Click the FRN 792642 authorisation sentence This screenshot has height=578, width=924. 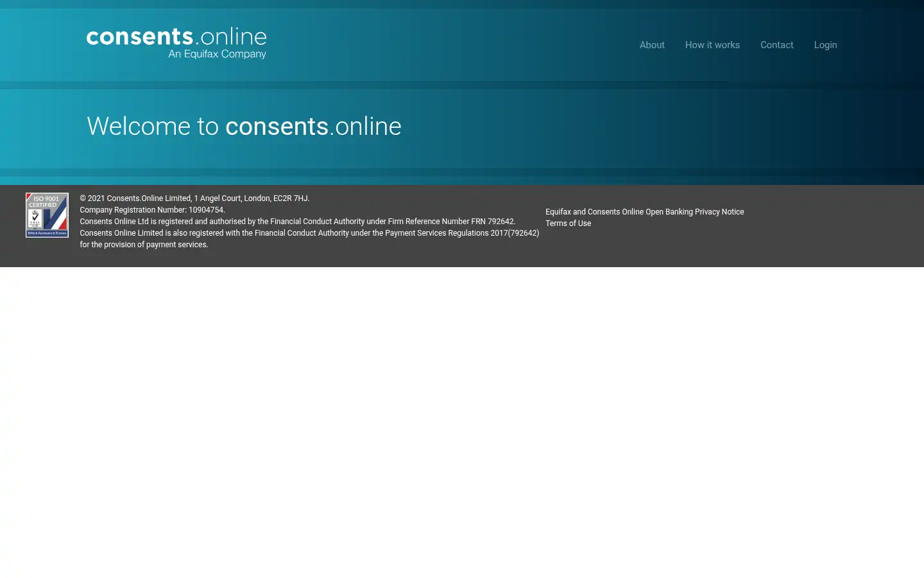pyautogui.click(x=297, y=222)
